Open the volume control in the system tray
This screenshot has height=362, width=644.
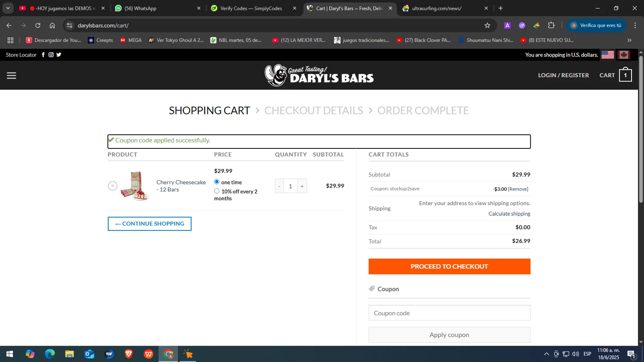point(575,354)
